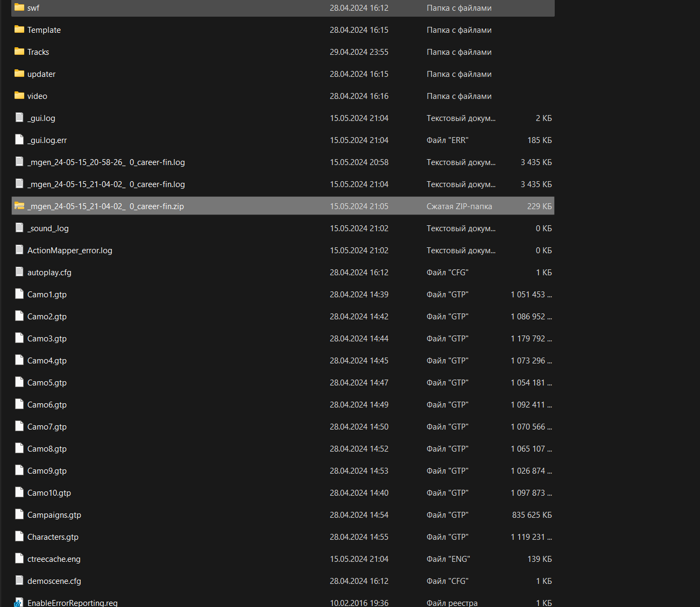Click the Camo7.gtp file icon
Image resolution: width=700 pixels, height=607 pixels.
pos(19,426)
